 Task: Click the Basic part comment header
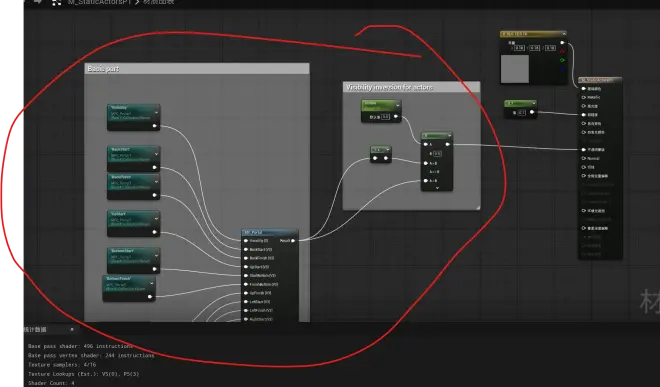point(197,69)
